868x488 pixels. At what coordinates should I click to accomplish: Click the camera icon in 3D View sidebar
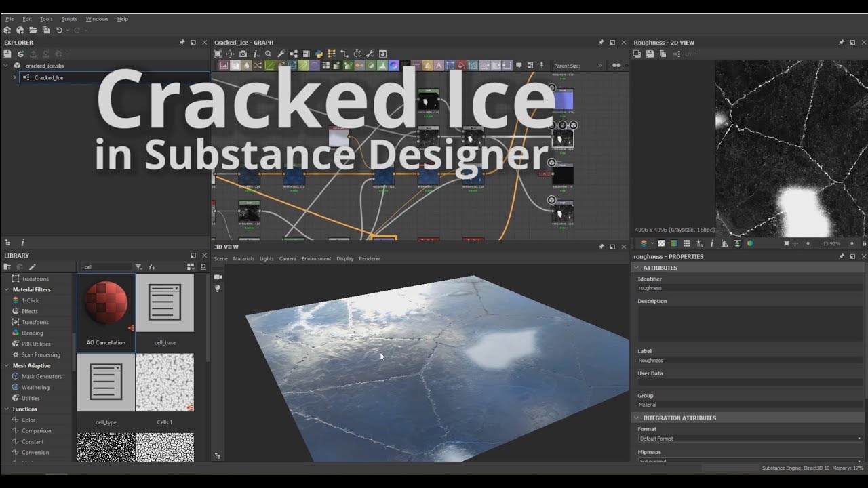click(x=218, y=277)
